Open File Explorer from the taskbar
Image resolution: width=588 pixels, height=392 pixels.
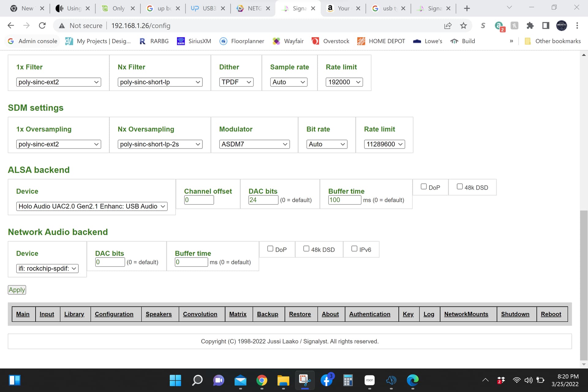(283, 380)
